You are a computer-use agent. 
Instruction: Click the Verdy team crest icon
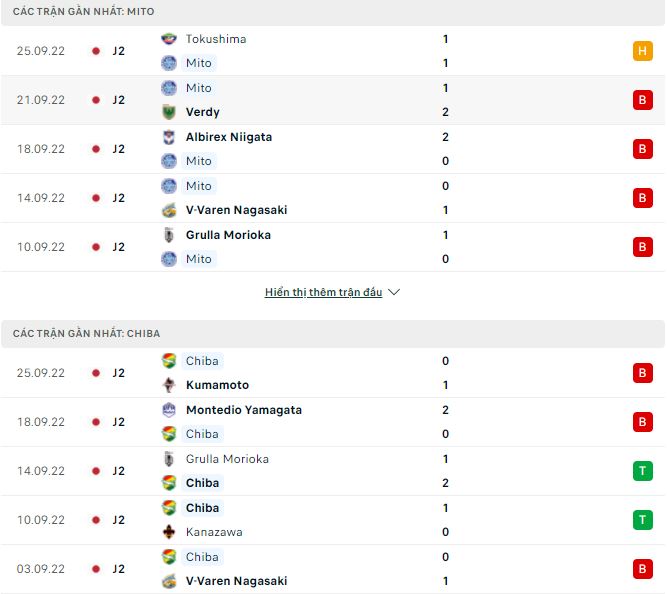pos(169,112)
